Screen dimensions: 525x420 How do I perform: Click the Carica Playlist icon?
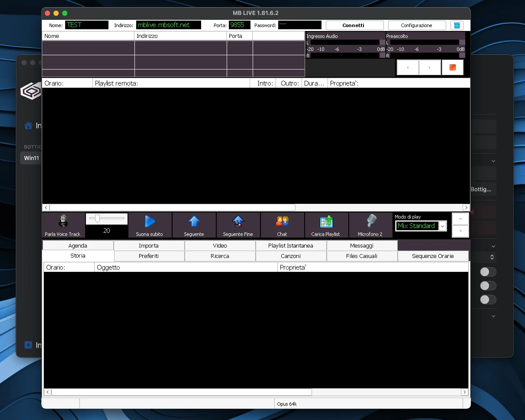326,221
